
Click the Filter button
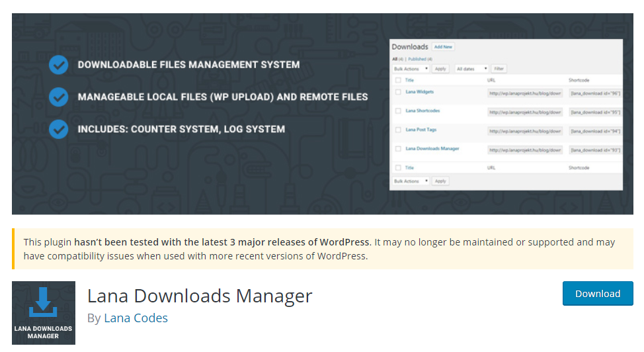[499, 69]
